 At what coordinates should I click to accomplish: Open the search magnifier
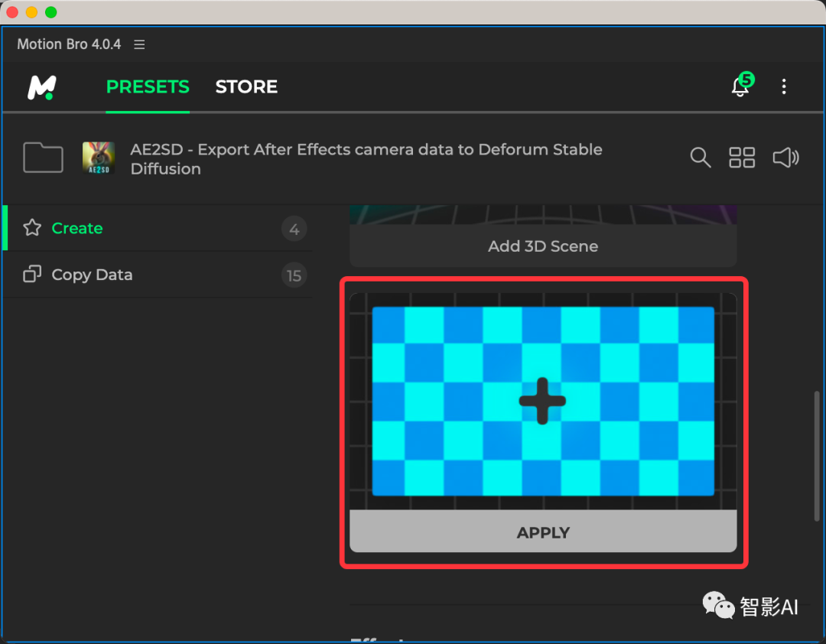(700, 158)
